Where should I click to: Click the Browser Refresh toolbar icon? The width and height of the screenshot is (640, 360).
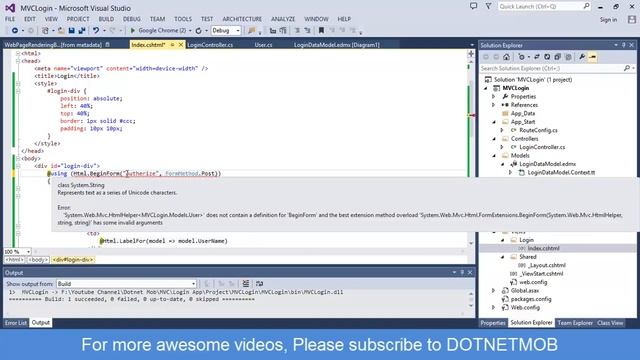[x=198, y=31]
